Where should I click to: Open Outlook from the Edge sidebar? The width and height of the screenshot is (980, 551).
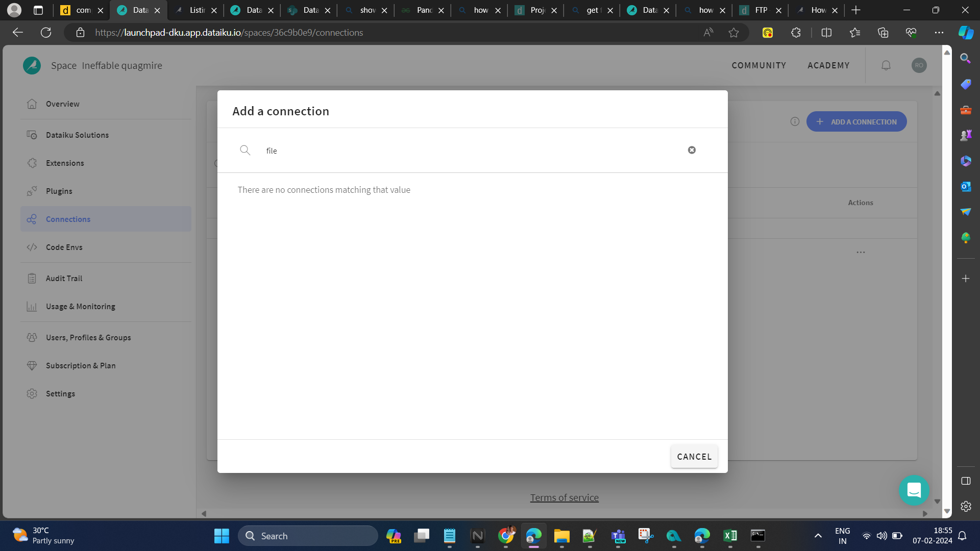coord(965,186)
